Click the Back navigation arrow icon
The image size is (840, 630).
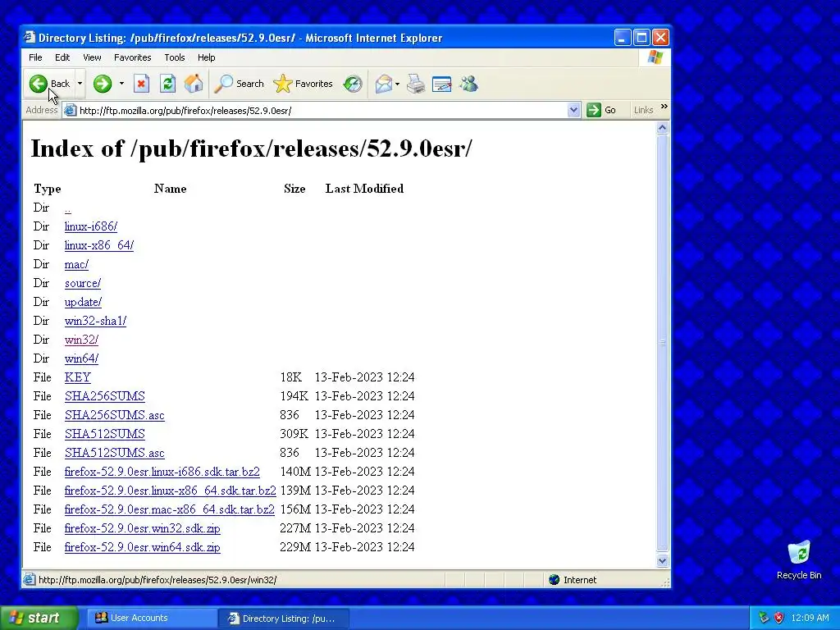point(39,84)
